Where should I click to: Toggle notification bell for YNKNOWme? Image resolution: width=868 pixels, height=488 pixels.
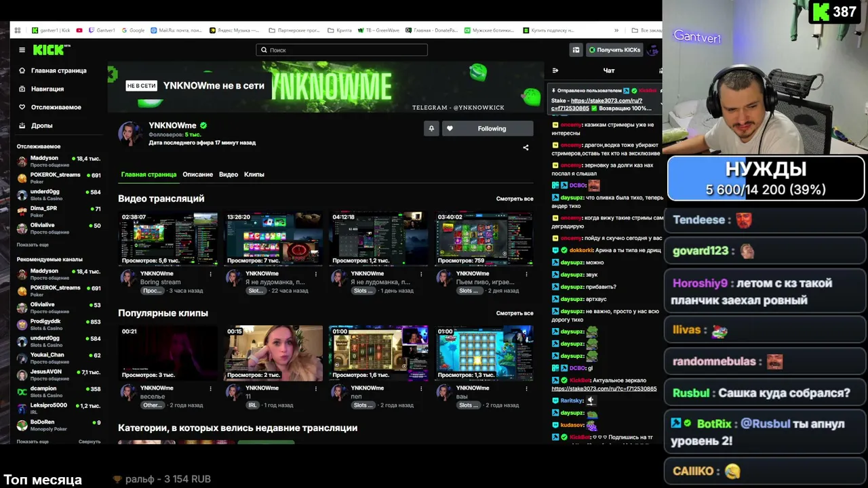(x=431, y=128)
